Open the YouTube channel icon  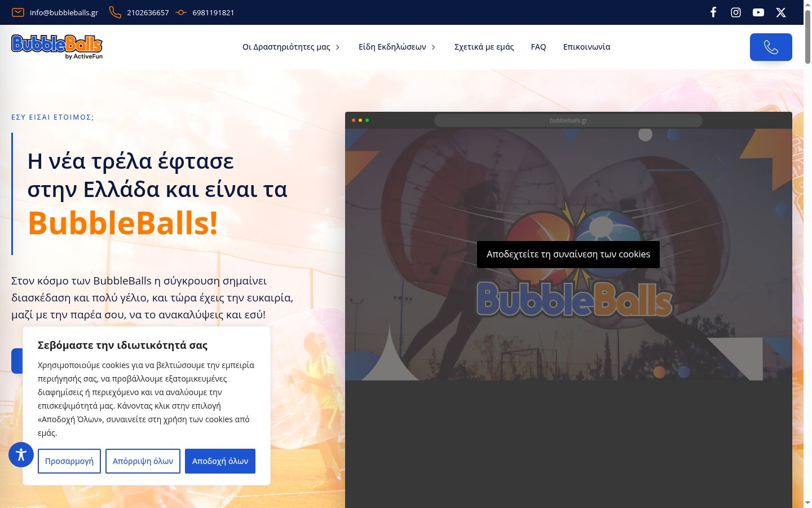(758, 12)
